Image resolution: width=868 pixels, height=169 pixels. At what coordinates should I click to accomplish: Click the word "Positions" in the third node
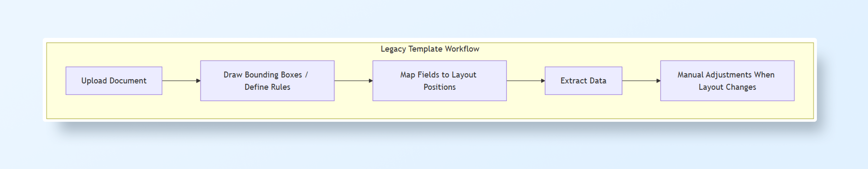(x=439, y=87)
